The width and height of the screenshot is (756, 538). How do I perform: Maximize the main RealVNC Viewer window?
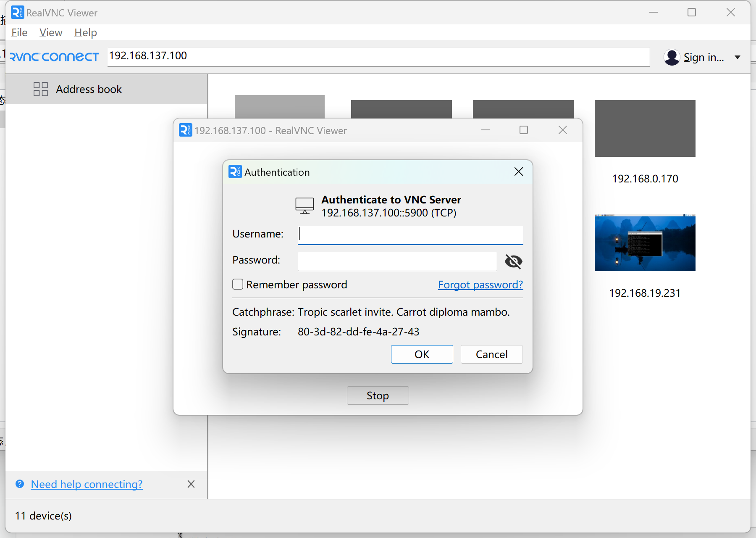point(692,13)
